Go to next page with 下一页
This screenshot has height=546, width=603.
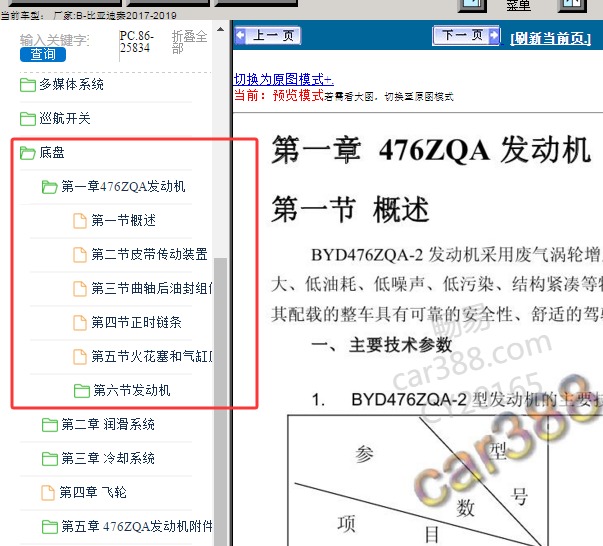tap(466, 36)
